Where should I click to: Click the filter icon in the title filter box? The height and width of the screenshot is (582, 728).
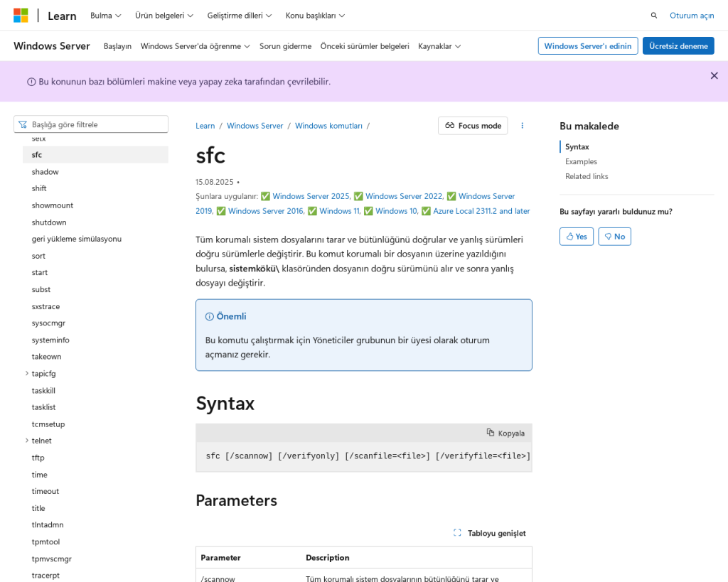(x=23, y=124)
